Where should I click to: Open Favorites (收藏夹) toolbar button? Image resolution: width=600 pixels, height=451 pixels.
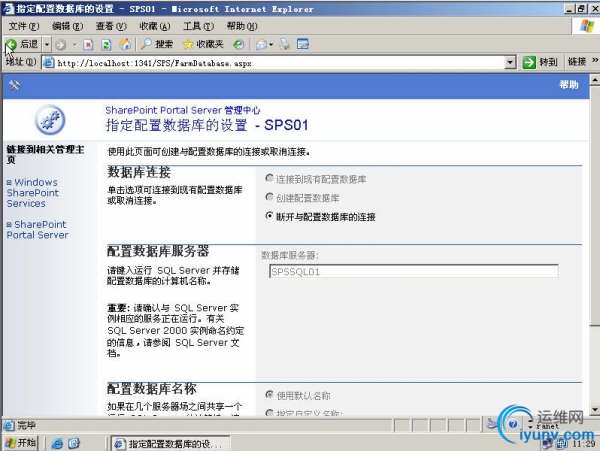203,44
